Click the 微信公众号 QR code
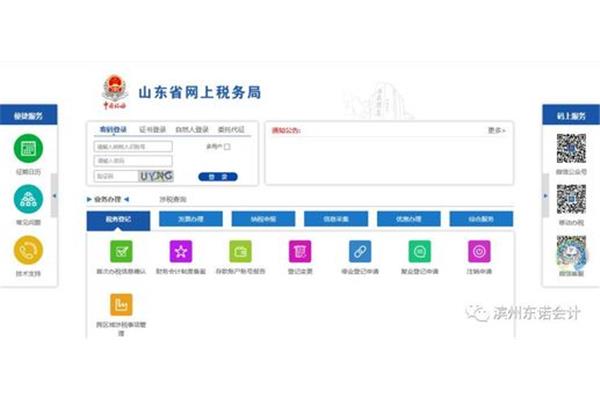 [x=571, y=149]
